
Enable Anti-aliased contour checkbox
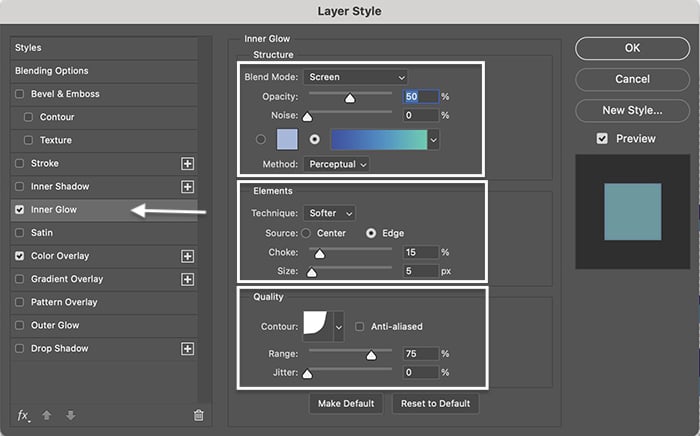[x=360, y=327]
